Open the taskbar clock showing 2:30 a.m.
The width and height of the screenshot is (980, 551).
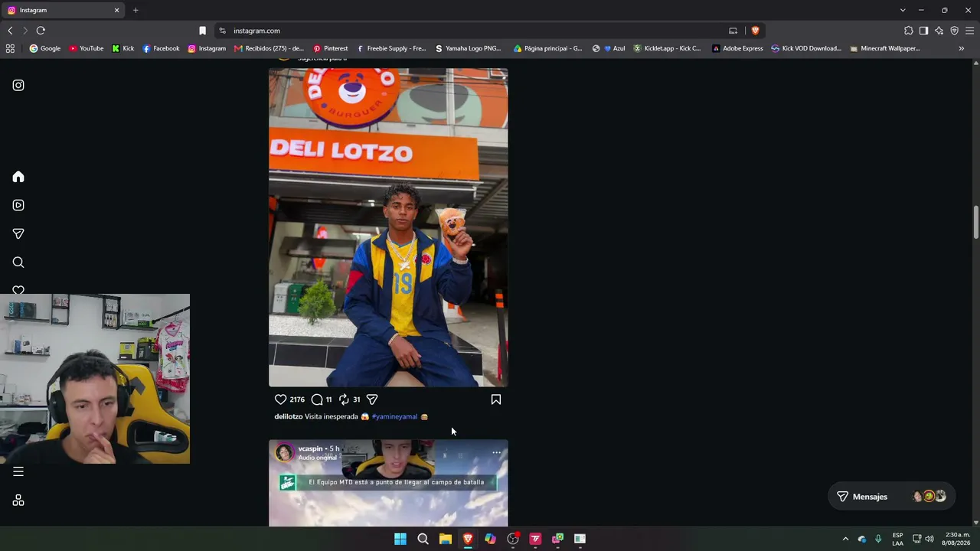[955, 539]
